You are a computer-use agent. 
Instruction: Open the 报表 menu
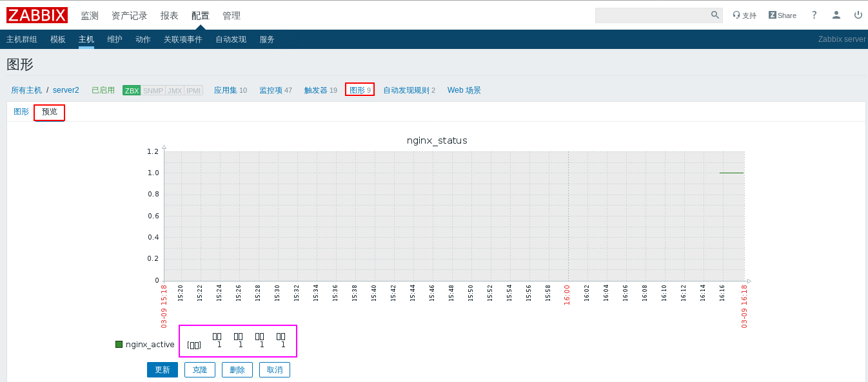click(x=169, y=15)
